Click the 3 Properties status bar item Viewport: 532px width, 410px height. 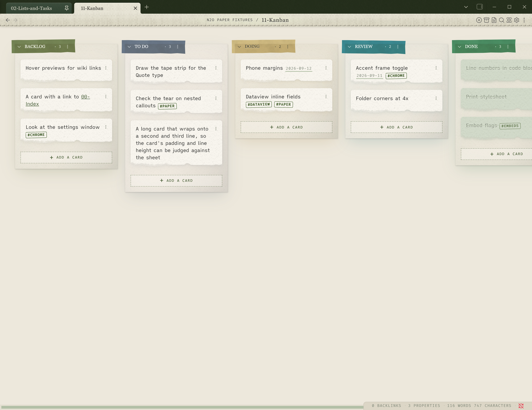pyautogui.click(x=424, y=406)
